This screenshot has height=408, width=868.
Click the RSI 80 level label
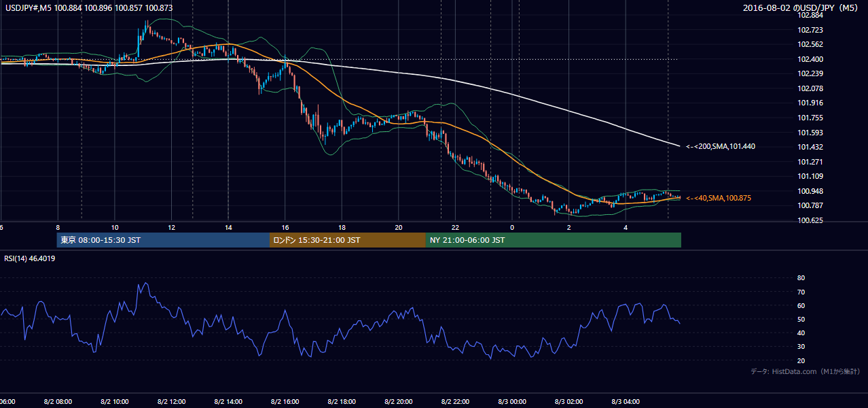pyautogui.click(x=801, y=278)
